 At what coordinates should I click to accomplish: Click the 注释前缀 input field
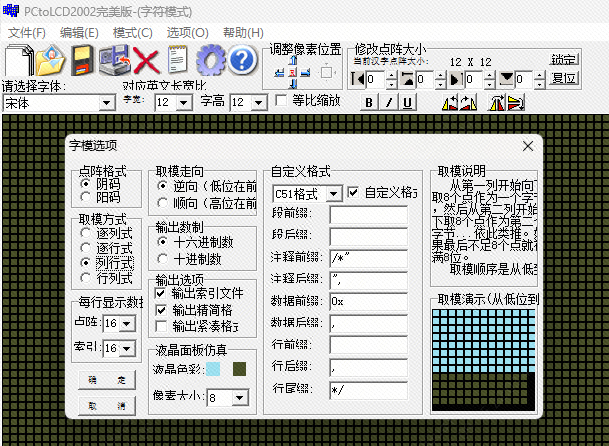tap(369, 258)
